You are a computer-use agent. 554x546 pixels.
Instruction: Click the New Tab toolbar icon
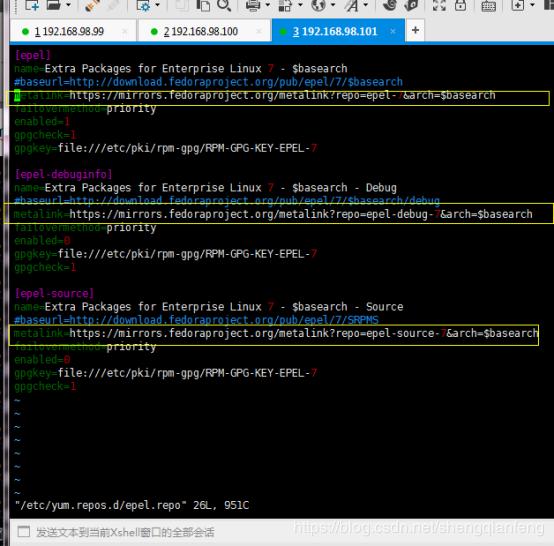point(518,5)
